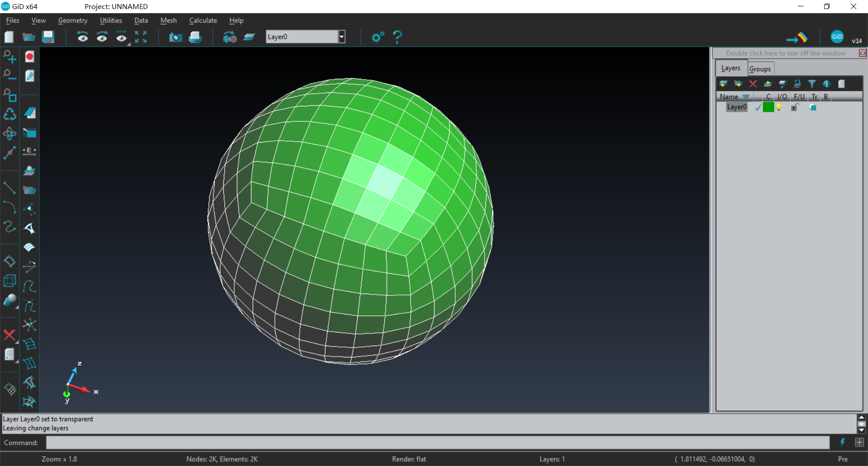The image size is (868, 466).
Task: Click the GiD logo button
Action: [837, 37]
